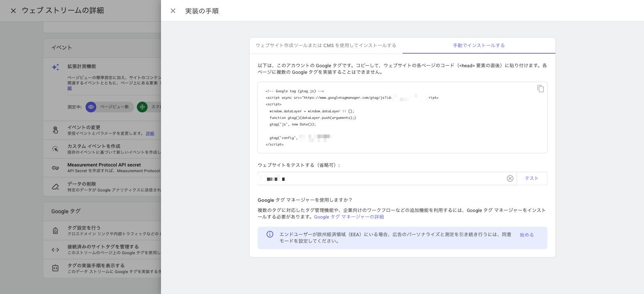Open タグの実装手順を表示する row
This screenshot has width=644, height=294.
tap(102, 268)
